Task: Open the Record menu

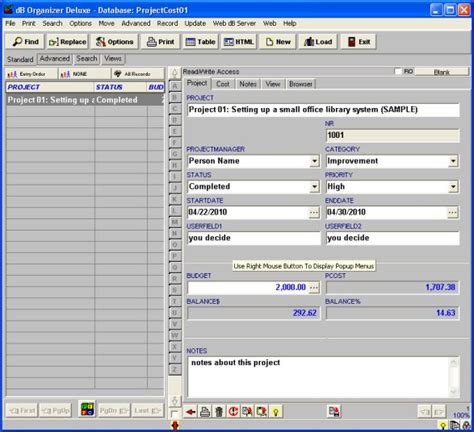Action: [167, 23]
